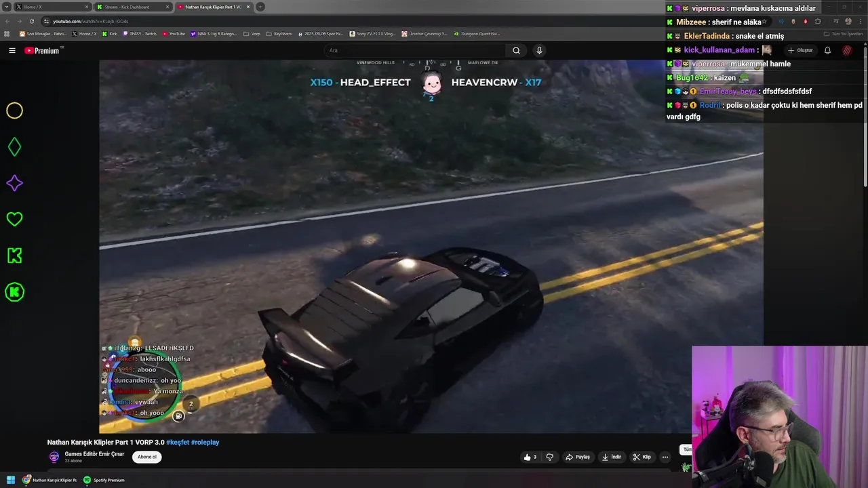This screenshot has height=488, width=868.
Task: Open a new browser tab
Action: tap(260, 7)
